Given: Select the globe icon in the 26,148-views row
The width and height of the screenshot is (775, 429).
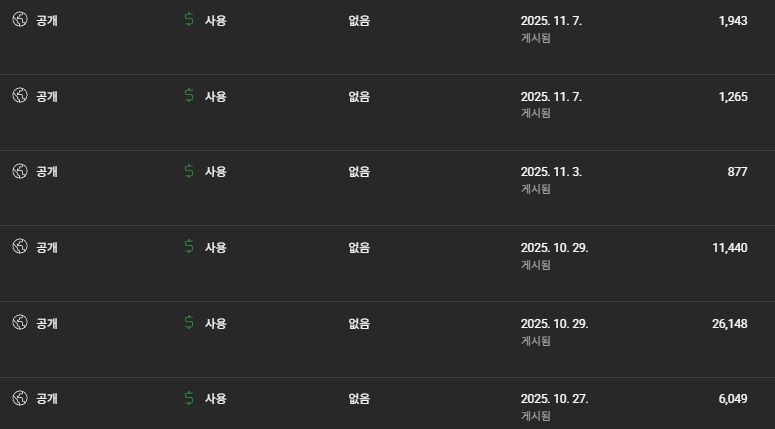Looking at the screenshot, I should click(19, 323).
